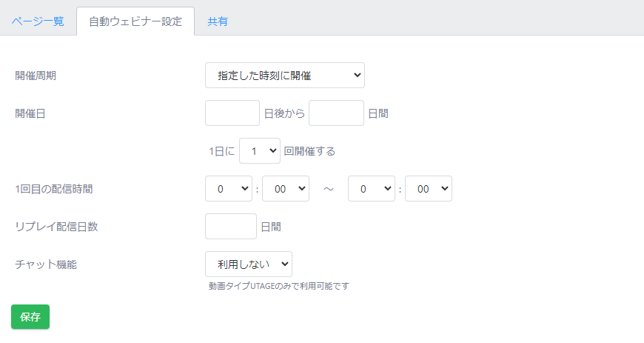Image resolution: width=644 pixels, height=343 pixels.
Task: Click the 動画タイプUTAGEのみで利用可能です hint text
Action: pos(279,286)
